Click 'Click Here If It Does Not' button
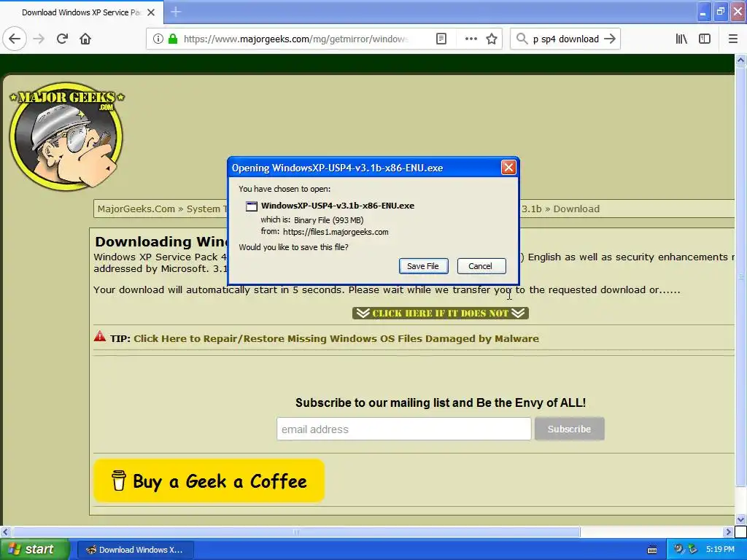The width and height of the screenshot is (747, 560). (440, 313)
